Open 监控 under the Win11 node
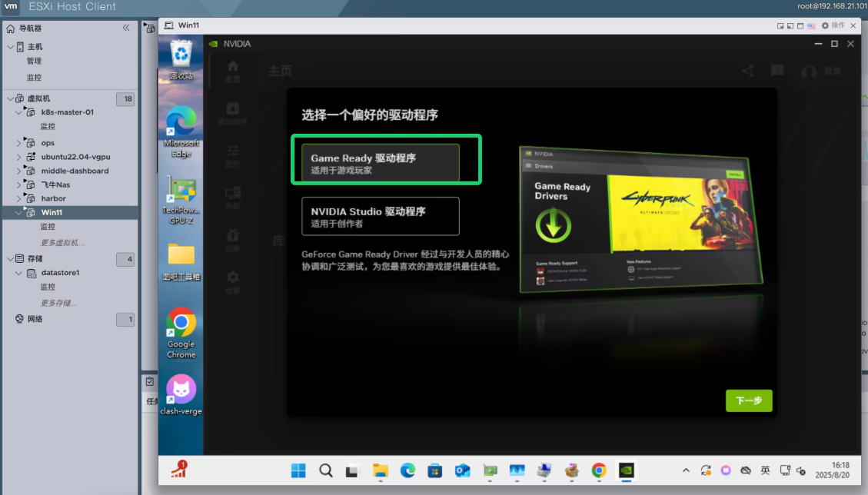The height and width of the screenshot is (495, 868). coord(48,227)
